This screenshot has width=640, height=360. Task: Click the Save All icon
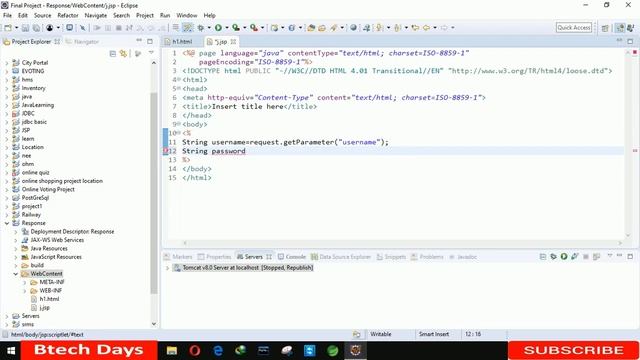click(36, 28)
